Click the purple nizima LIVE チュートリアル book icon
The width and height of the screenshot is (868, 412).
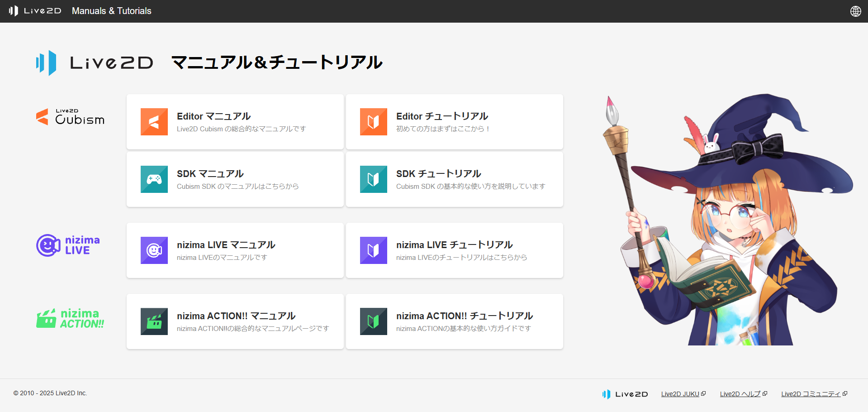tap(373, 250)
